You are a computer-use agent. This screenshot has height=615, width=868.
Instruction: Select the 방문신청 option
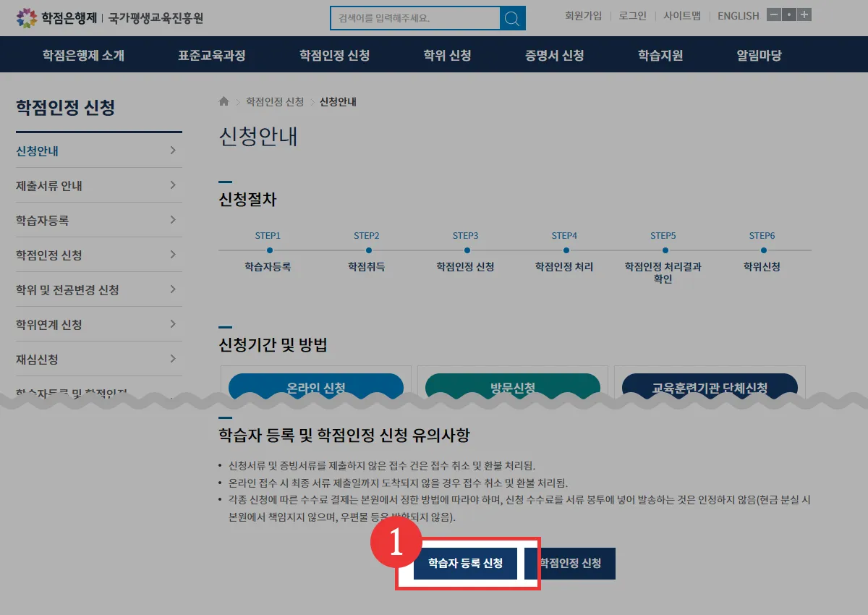tap(512, 387)
